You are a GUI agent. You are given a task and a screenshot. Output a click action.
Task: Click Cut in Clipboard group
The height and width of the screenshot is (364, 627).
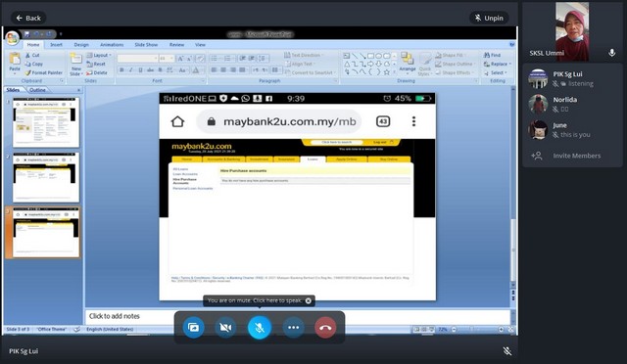click(x=32, y=55)
